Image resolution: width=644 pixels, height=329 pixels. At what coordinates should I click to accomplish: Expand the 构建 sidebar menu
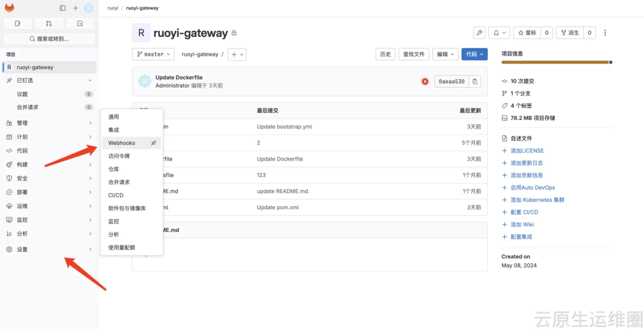tap(49, 164)
